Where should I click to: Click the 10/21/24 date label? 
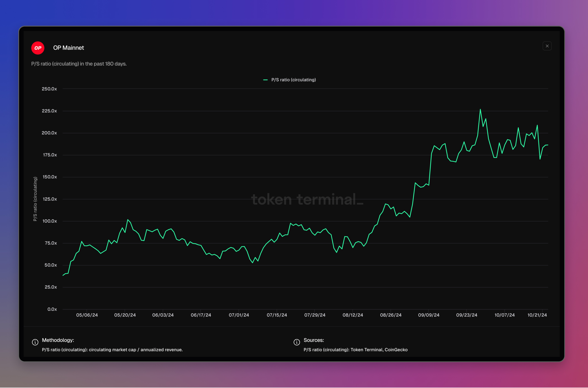click(x=537, y=315)
